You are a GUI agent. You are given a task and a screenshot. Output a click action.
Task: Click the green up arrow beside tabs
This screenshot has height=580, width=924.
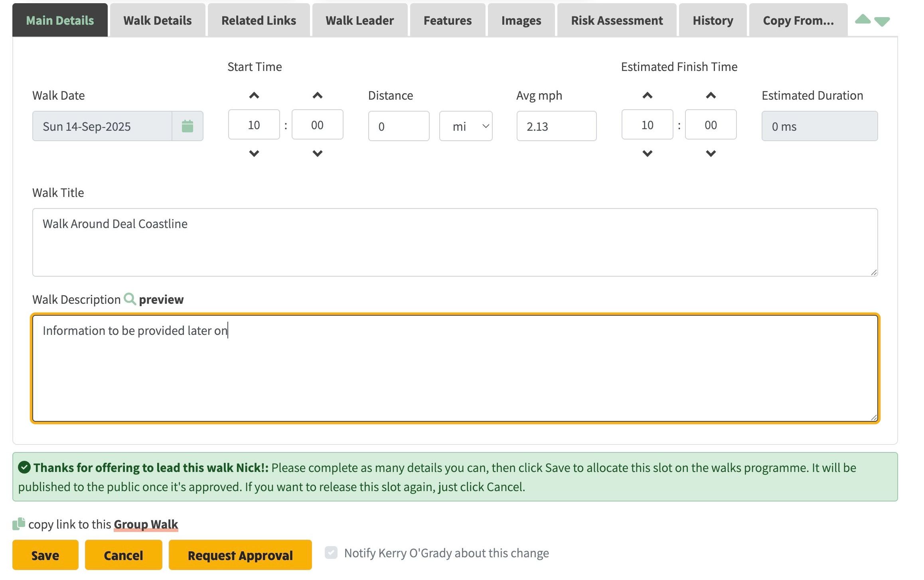coord(863,19)
